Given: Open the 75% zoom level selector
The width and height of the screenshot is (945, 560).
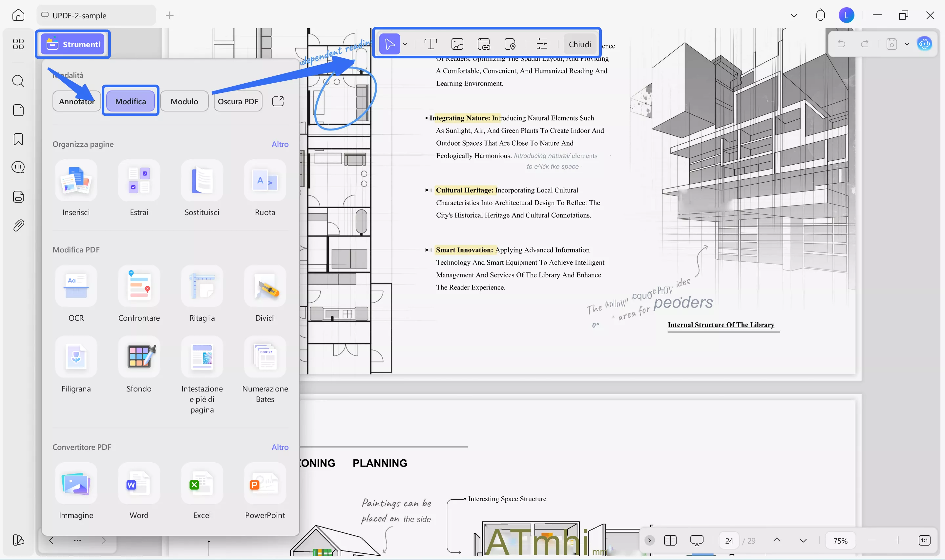Looking at the screenshot, I should [x=840, y=540].
